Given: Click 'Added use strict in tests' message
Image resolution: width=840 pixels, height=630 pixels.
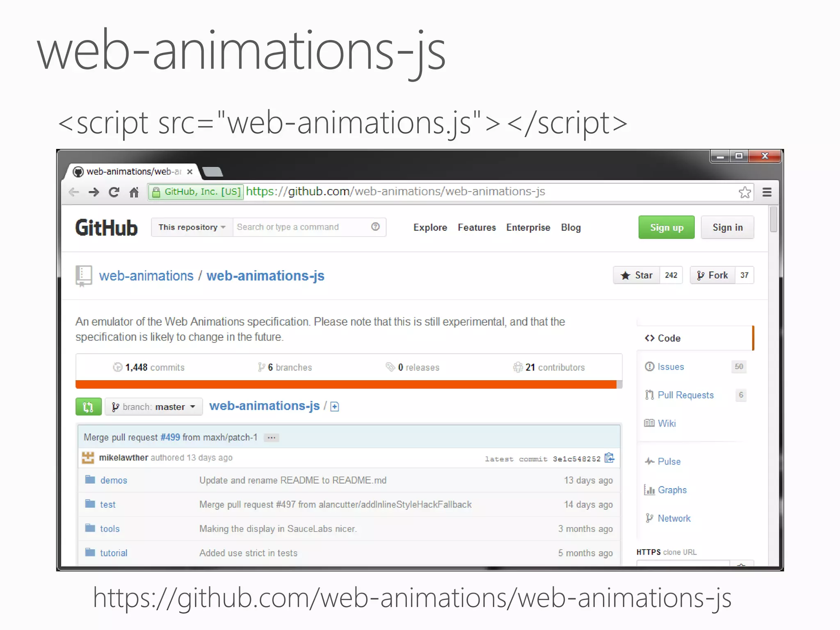Looking at the screenshot, I should coord(248,553).
